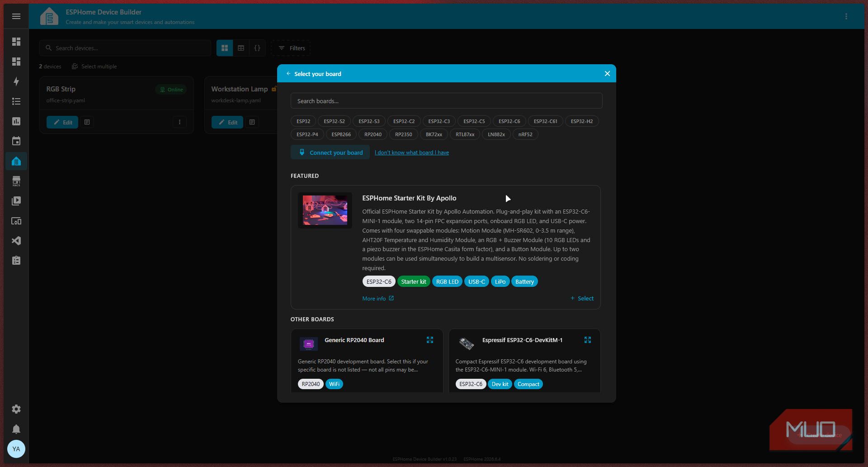Image resolution: width=868 pixels, height=467 pixels.
Task: Open logs icon on RGB Strip card
Action: coord(87,122)
